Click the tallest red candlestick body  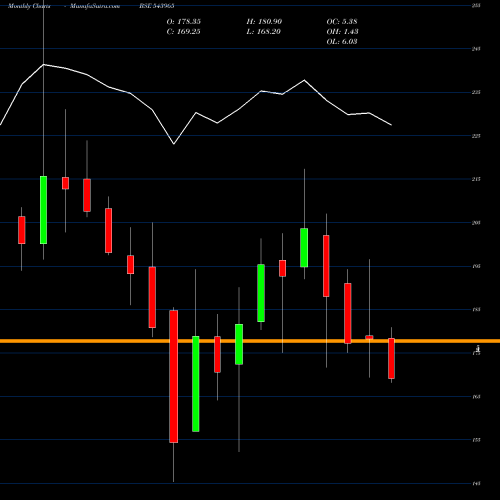[x=174, y=376]
